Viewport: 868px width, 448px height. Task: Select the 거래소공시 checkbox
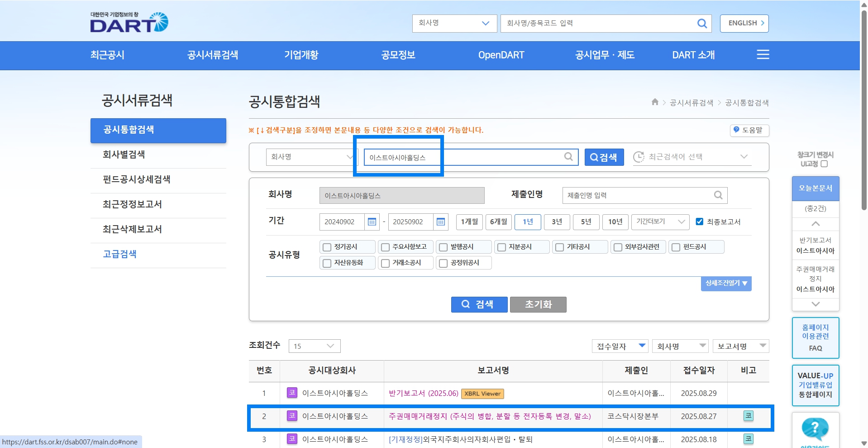pyautogui.click(x=385, y=263)
